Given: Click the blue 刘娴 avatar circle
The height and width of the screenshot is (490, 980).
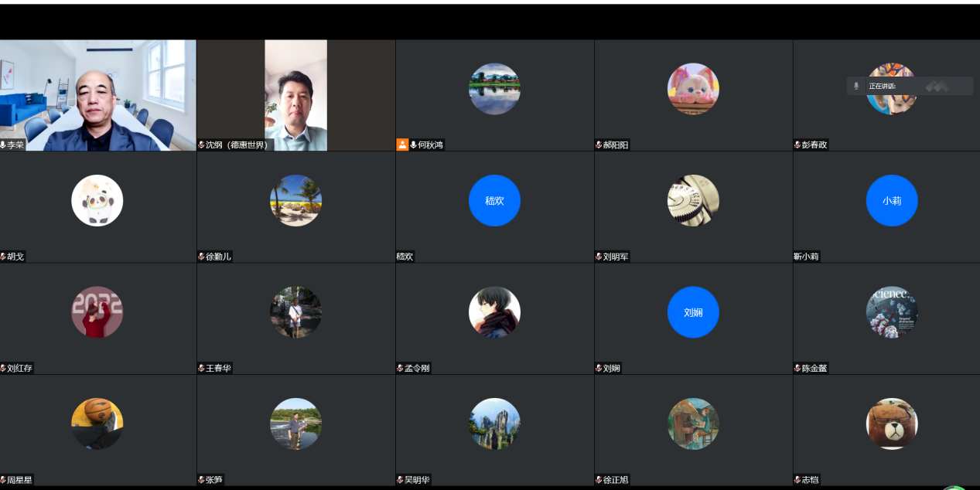Looking at the screenshot, I should 693,312.
